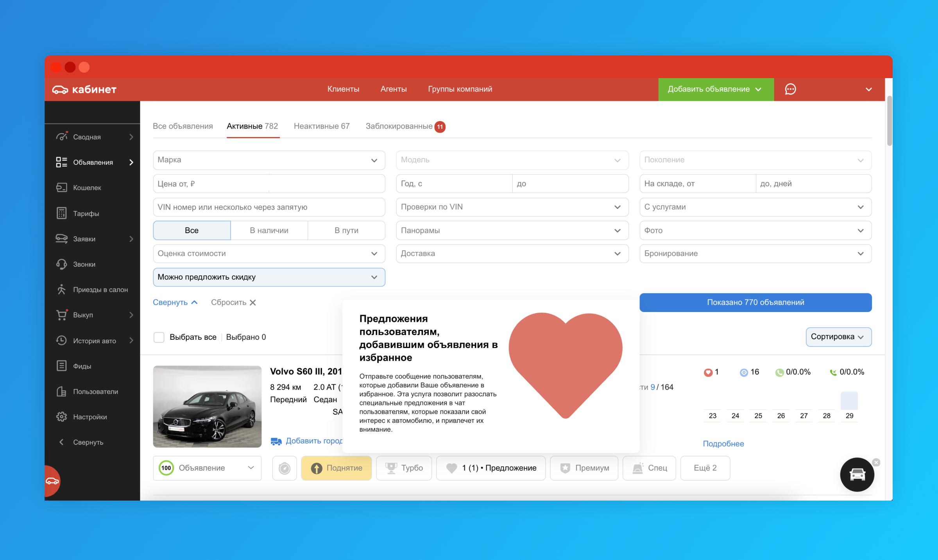The height and width of the screenshot is (560, 938).
Task: Click the VIN номер input field
Action: pos(269,207)
